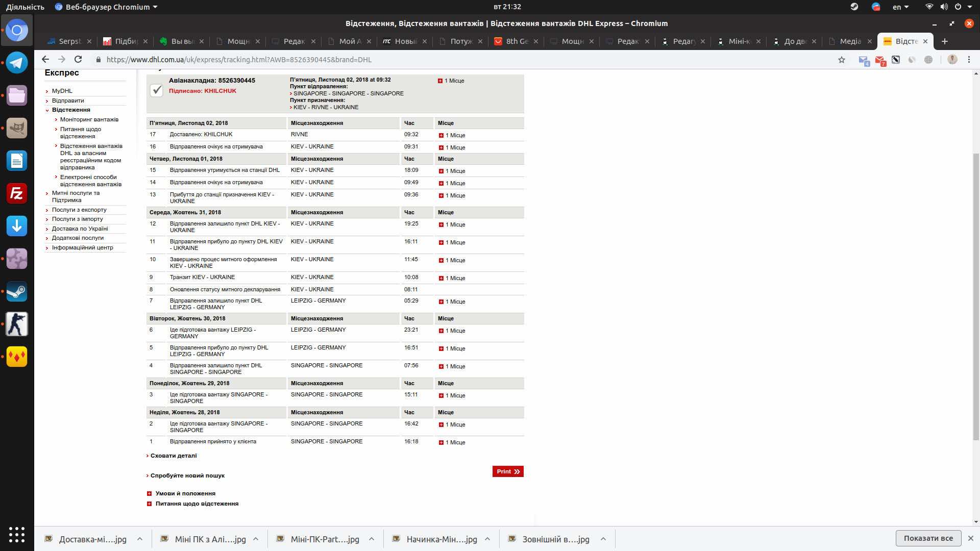Bookmark this page with star icon
980x551 pixels.
click(x=842, y=60)
